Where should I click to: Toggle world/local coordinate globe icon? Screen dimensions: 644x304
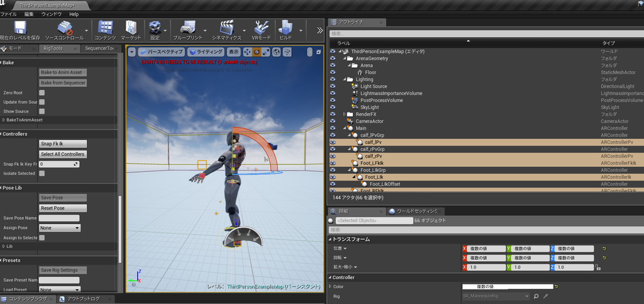277,52
